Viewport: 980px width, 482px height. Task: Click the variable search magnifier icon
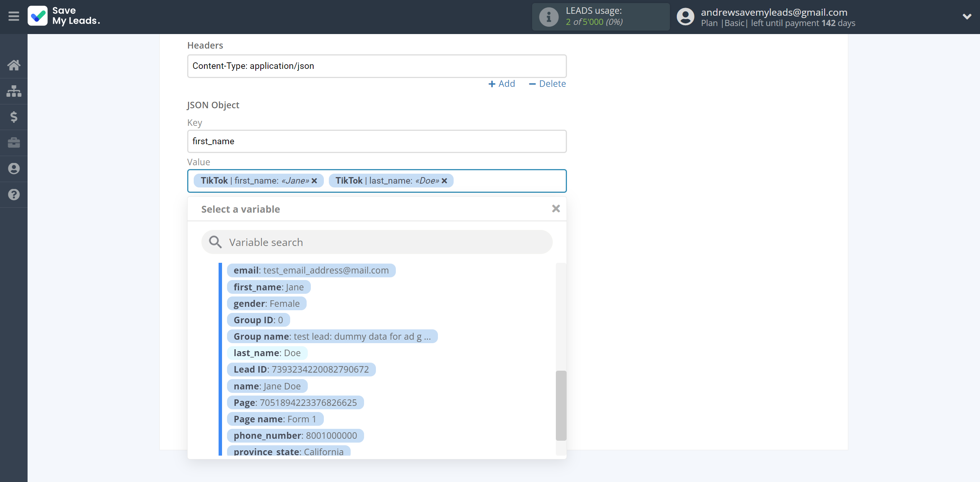tap(215, 242)
